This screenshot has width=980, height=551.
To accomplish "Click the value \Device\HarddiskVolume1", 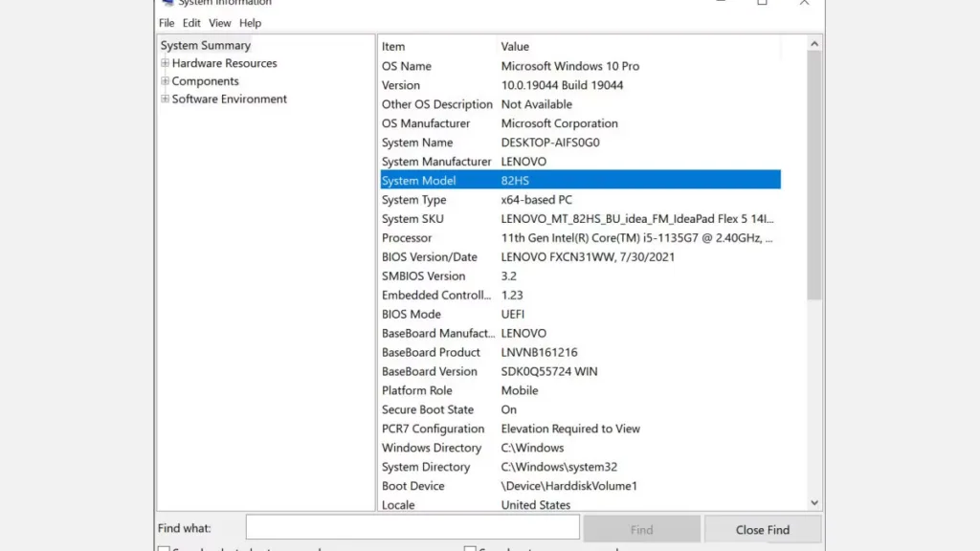I will 568,485.
